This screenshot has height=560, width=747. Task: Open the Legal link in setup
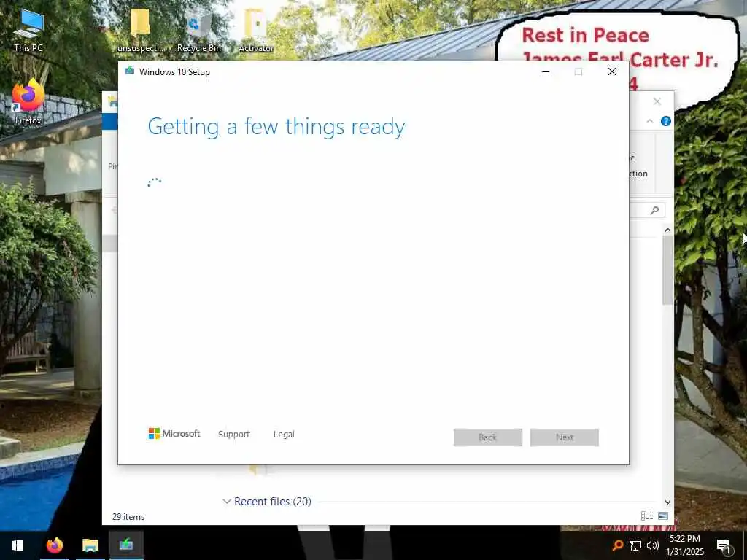point(284,434)
